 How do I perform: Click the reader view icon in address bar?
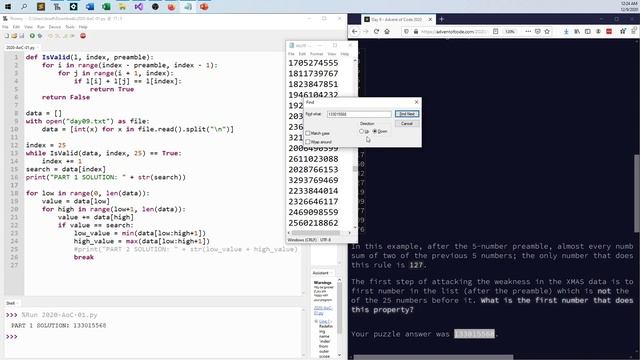[x=496, y=31]
